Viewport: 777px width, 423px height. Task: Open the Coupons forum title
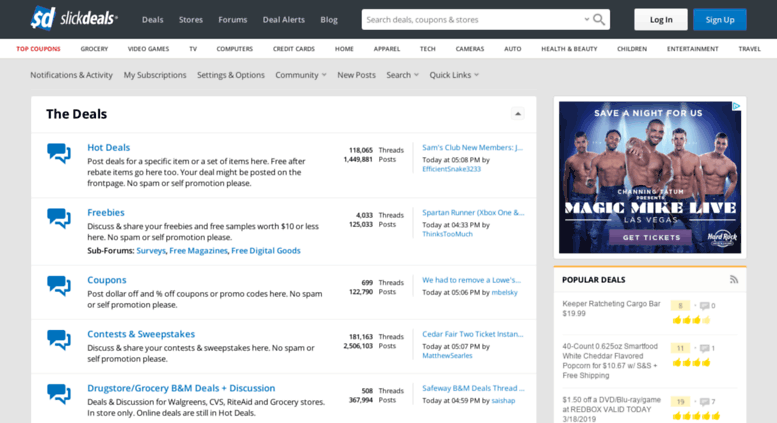pos(107,279)
